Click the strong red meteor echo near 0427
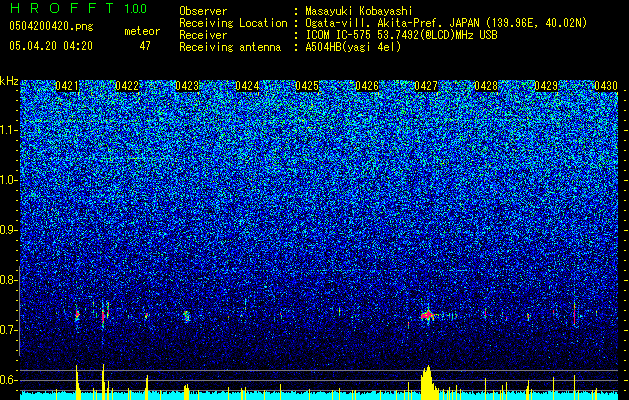629x400 pixels. (428, 315)
